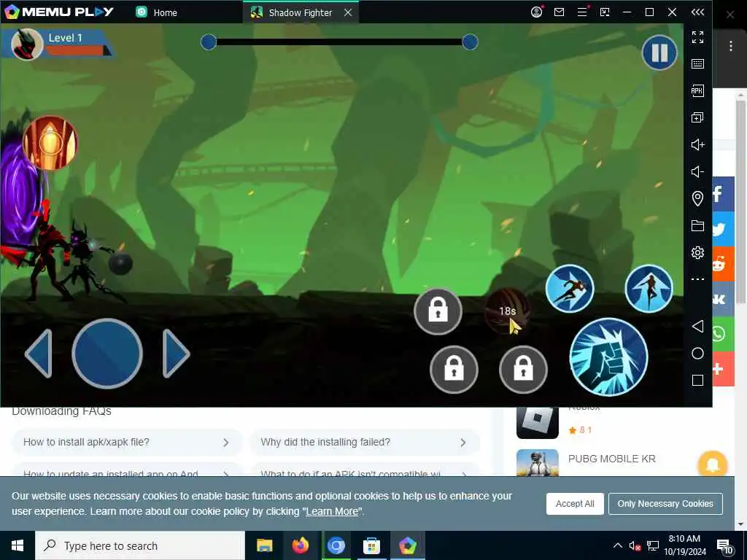Tap the blue round joystick button
The width and height of the screenshot is (747, 560).
pos(107,354)
